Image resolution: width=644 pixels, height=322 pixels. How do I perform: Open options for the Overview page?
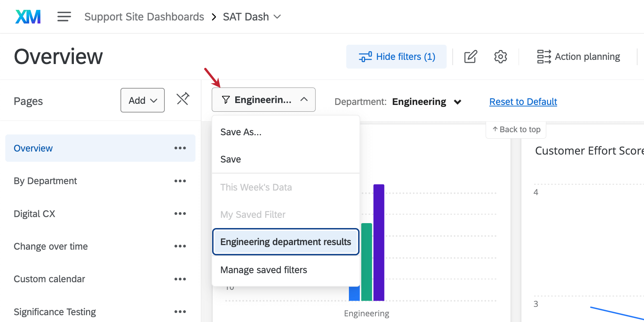(180, 148)
